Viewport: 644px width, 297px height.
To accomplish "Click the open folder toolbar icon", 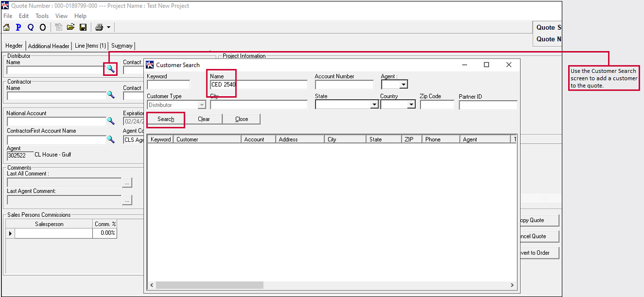I will [x=70, y=27].
